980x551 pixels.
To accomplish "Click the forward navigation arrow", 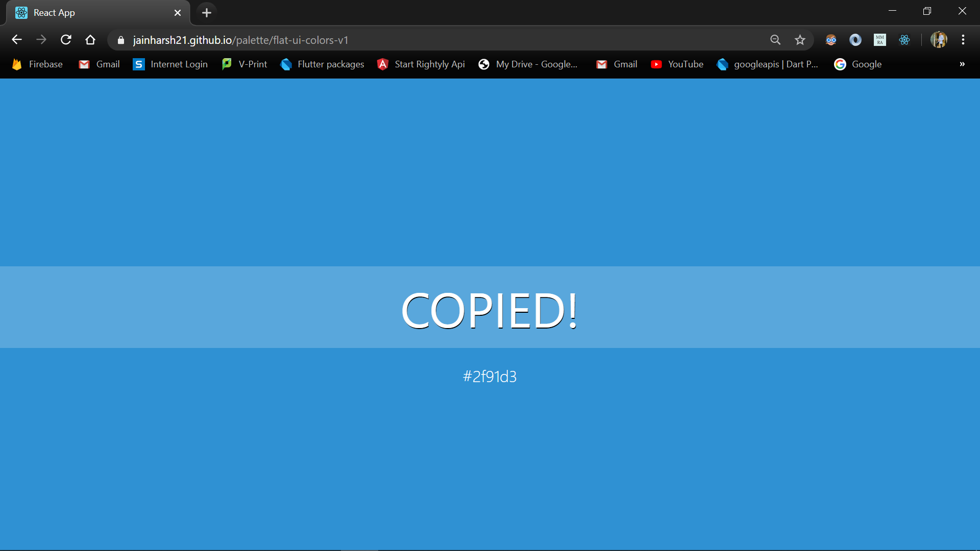I will (41, 40).
